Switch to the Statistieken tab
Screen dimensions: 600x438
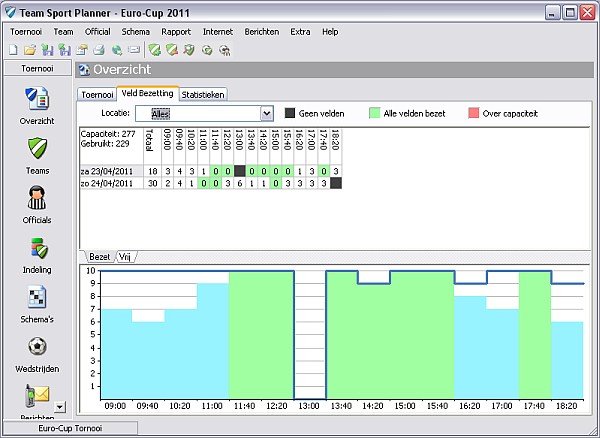tap(203, 94)
